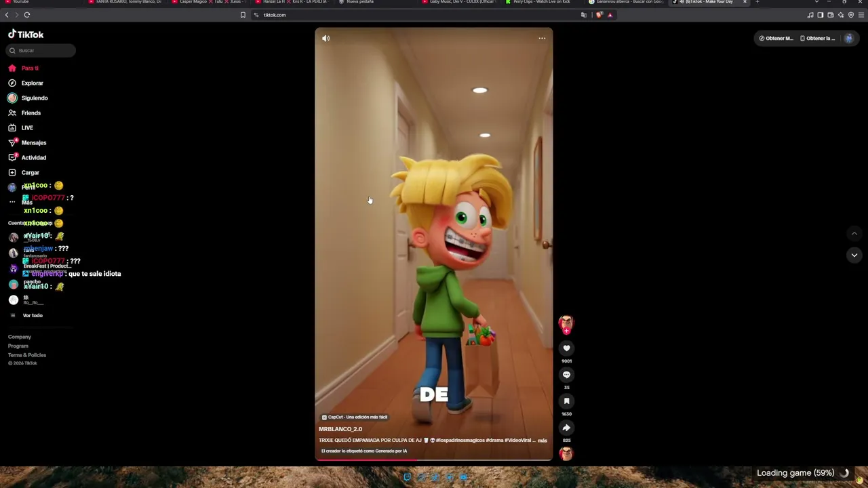Share the video with the arrow icon
868x488 pixels.
pyautogui.click(x=567, y=428)
